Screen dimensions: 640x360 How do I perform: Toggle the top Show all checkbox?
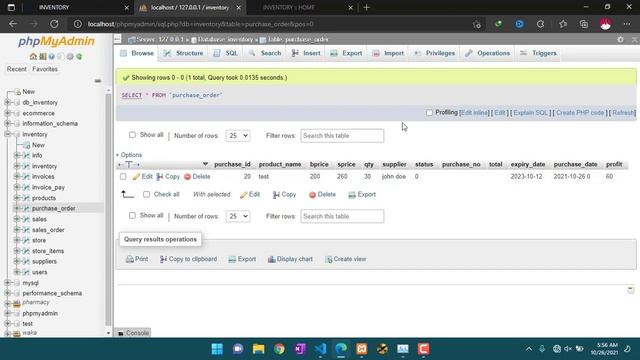tap(132, 135)
